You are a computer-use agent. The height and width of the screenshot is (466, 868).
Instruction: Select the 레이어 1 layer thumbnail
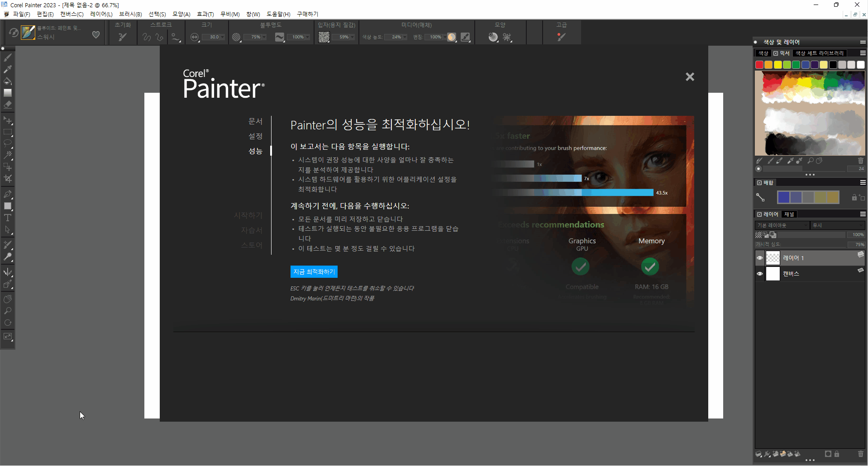coord(773,258)
